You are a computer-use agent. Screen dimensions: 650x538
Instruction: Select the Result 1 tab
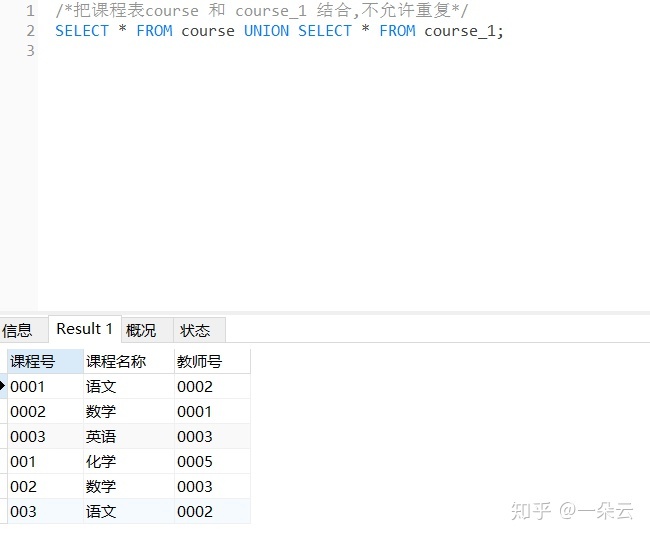click(85, 329)
